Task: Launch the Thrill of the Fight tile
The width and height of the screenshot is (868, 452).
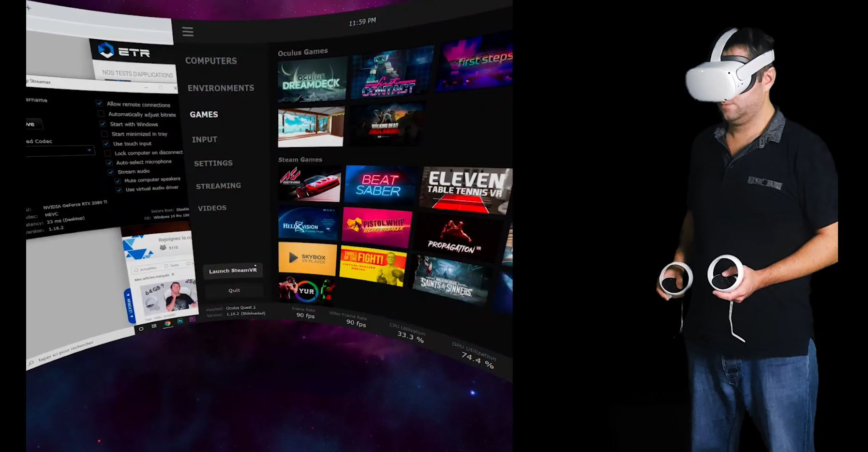Action: click(x=373, y=265)
